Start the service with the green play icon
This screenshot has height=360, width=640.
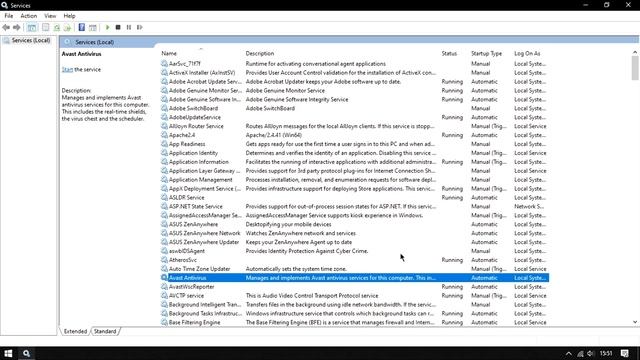click(107, 27)
